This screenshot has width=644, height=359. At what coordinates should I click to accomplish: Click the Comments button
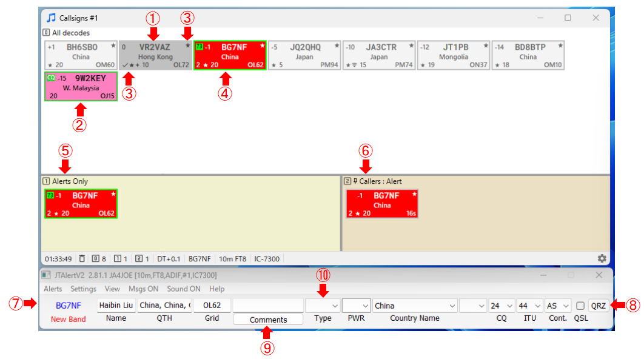(x=268, y=320)
